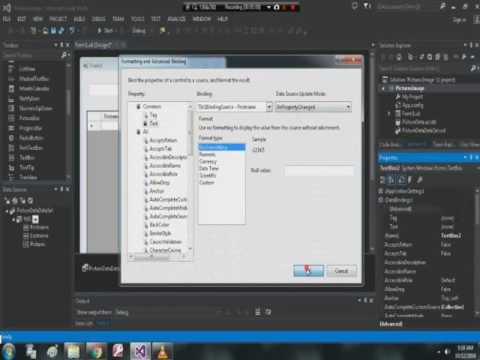Viewport: 480px width, 360px height.
Task: Choose Custom in Format type list
Action: click(x=207, y=183)
